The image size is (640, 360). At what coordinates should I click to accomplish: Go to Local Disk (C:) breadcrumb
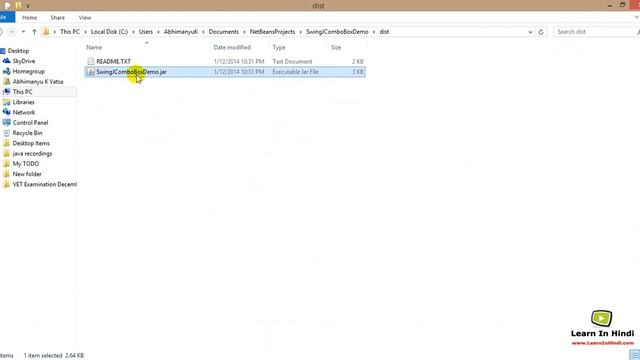click(x=109, y=32)
